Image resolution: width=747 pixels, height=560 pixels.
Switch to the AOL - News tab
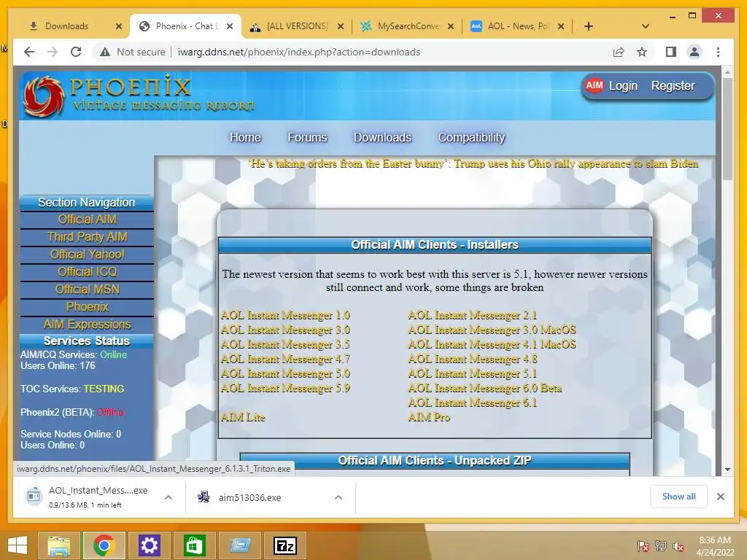click(518, 26)
